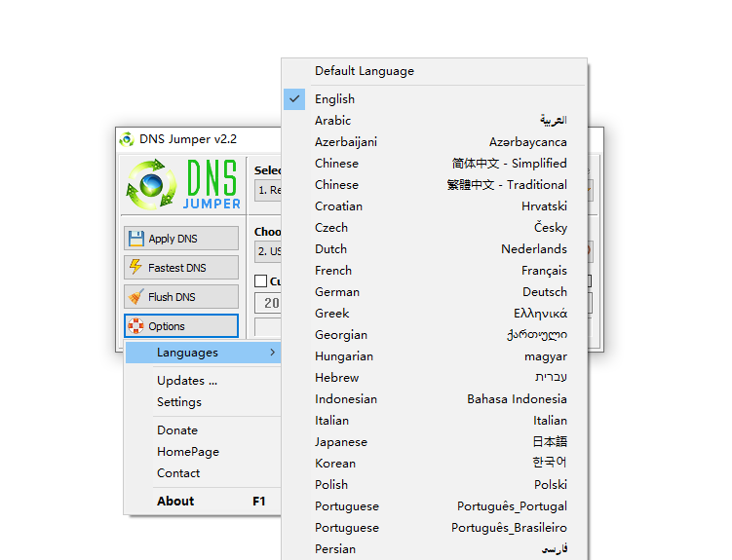Open the Settings menu entry
The width and height of the screenshot is (732, 560).
coord(203,402)
